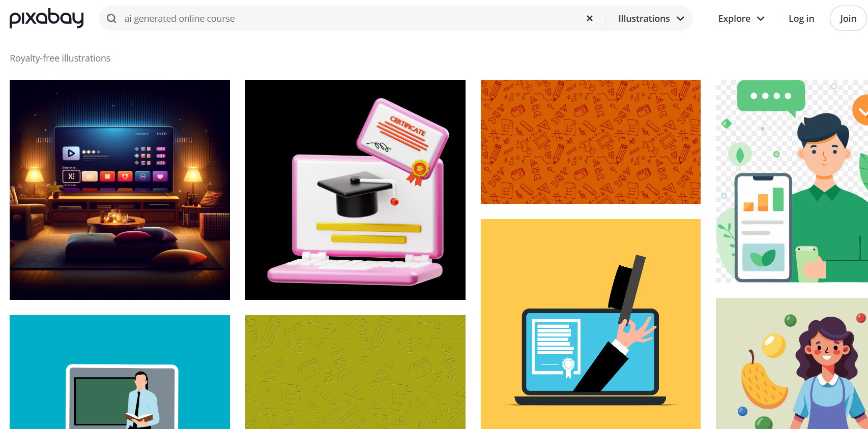This screenshot has width=868, height=429.
Task: Click the Explore chevron arrow
Action: pyautogui.click(x=761, y=18)
